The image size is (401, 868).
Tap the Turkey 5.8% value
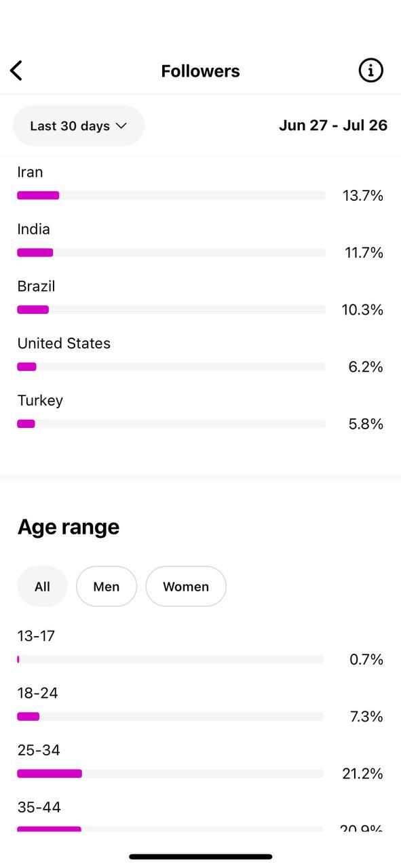(x=366, y=424)
